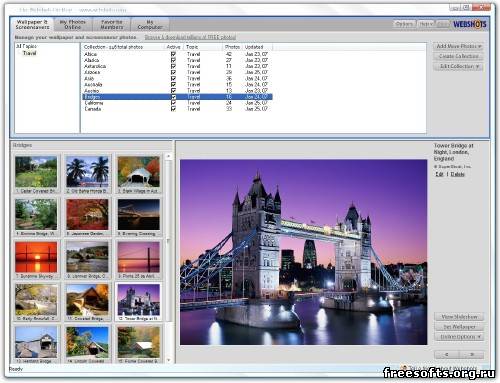The height and width of the screenshot is (383, 500).
Task: Select thumbnail 9 pink suspension bridge
Action: point(138,259)
